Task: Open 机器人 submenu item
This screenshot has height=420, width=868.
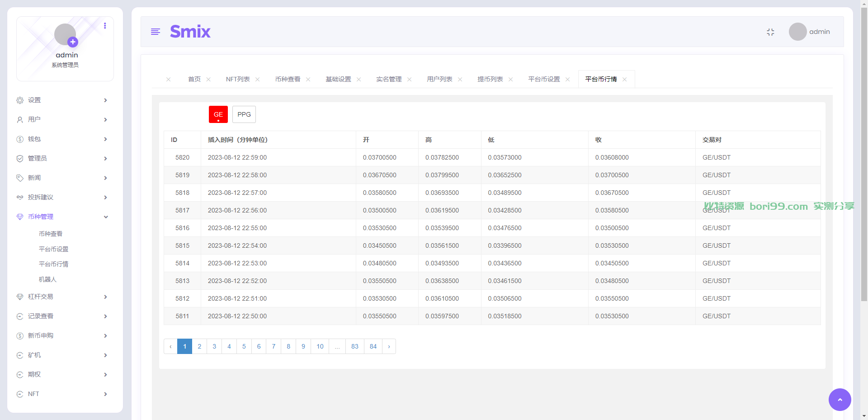Action: click(x=47, y=279)
